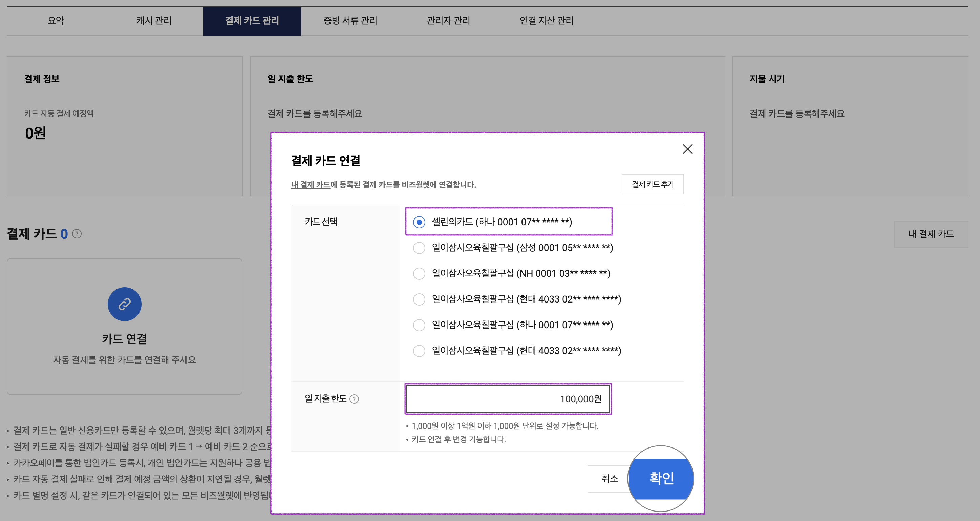Choose the first 현대 4033 02** card
The width and height of the screenshot is (980, 521).
pyautogui.click(x=419, y=299)
